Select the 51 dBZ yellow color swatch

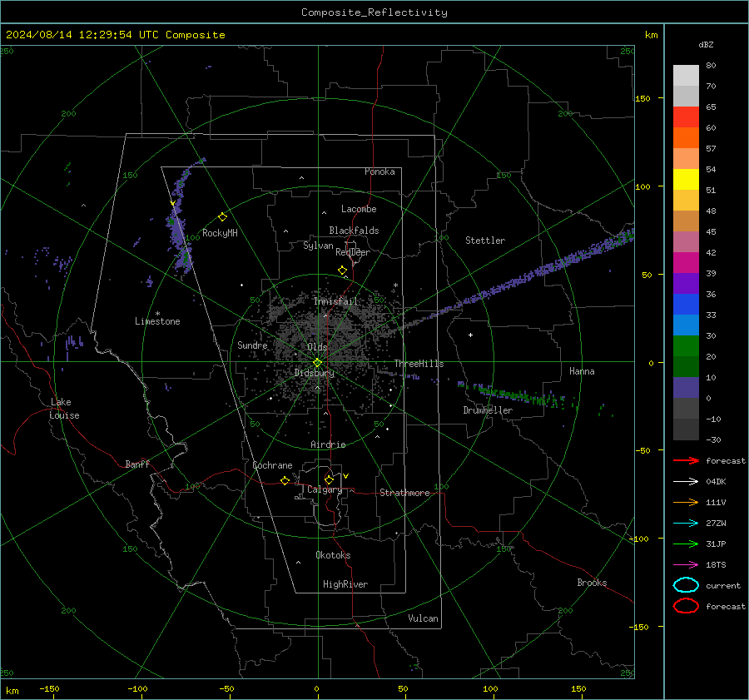click(x=686, y=179)
